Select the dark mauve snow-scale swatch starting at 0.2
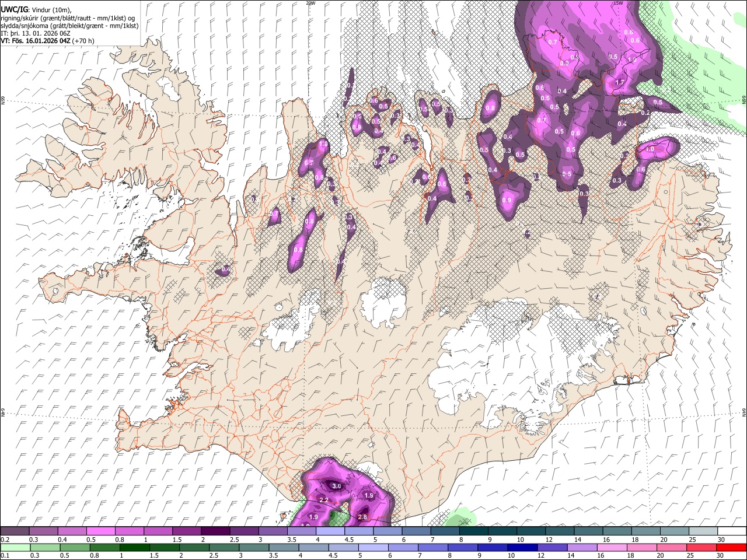 15,531
